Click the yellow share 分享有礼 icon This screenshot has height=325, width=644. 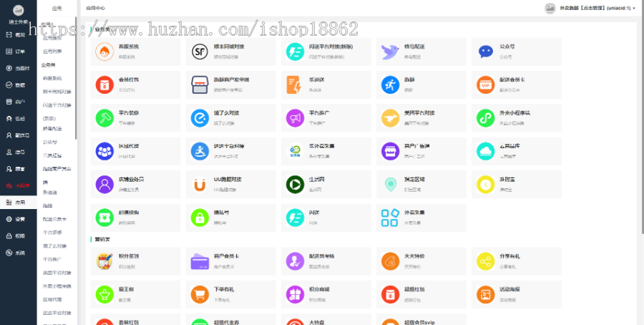(485, 261)
